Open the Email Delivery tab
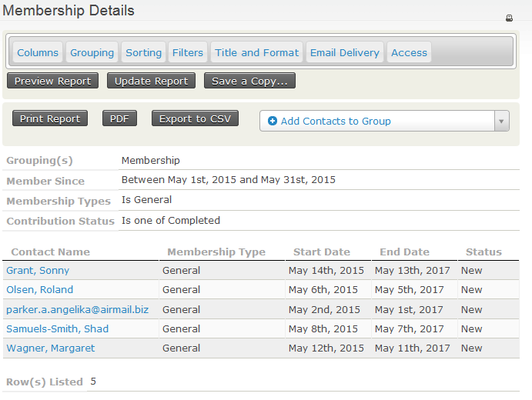 point(344,52)
